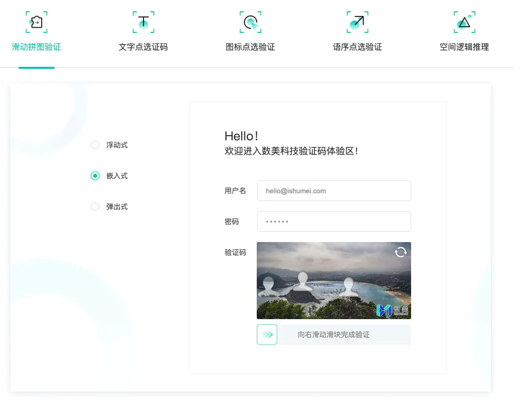Click the icon-click verification cursor icon
Viewport: 532px width, 406px height.
[251, 22]
